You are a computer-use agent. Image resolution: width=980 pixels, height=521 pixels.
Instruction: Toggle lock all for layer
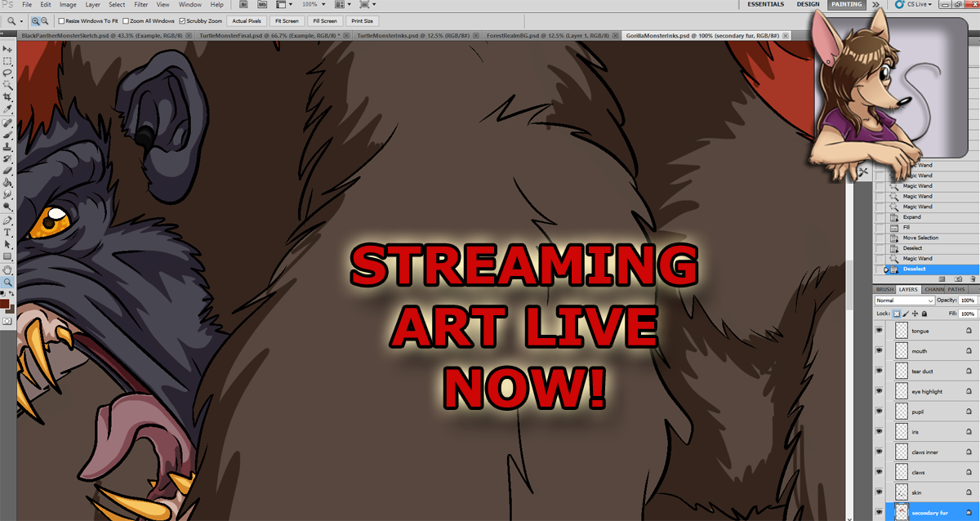click(924, 314)
